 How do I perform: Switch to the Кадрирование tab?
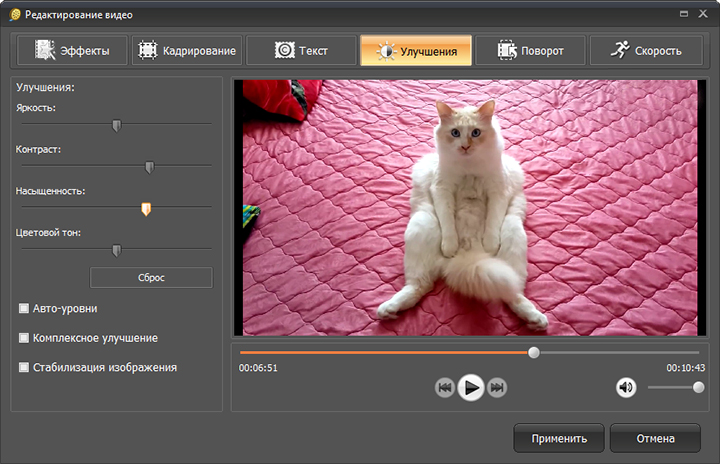[x=187, y=50]
